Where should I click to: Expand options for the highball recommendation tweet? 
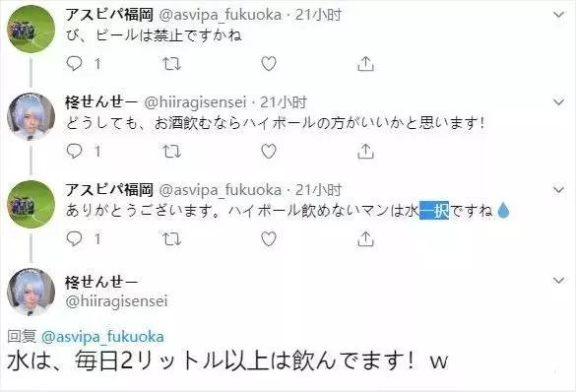[x=558, y=101]
